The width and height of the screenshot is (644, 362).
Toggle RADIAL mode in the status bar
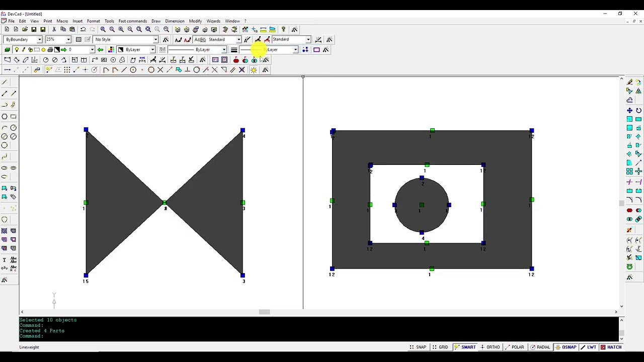(x=540, y=347)
